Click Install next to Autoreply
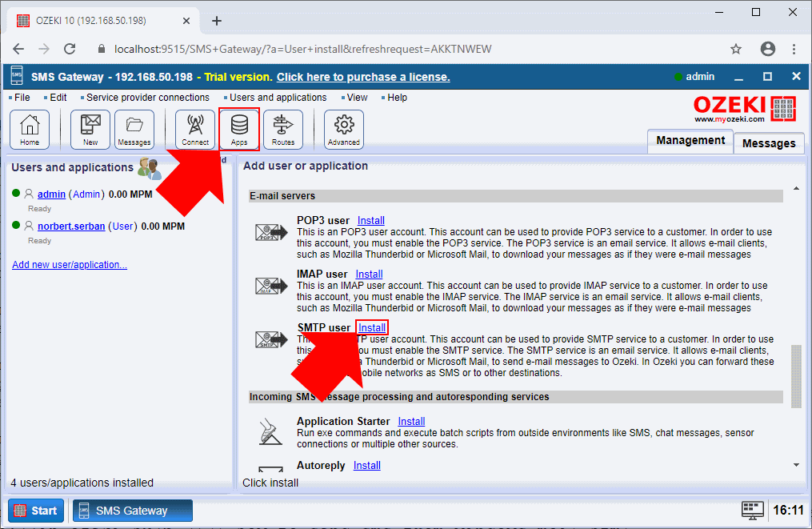Viewport: 812px width, 529px height. point(366,466)
